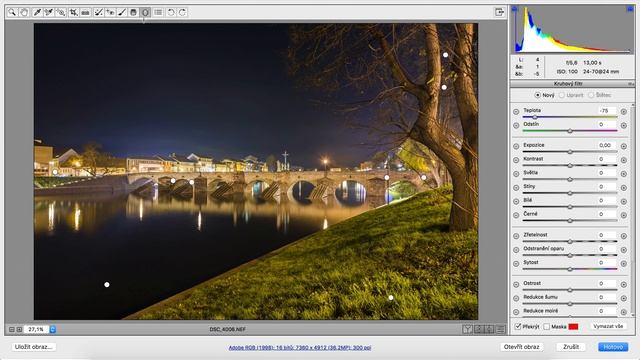Select the Spot Removal tool

[x=98, y=12]
